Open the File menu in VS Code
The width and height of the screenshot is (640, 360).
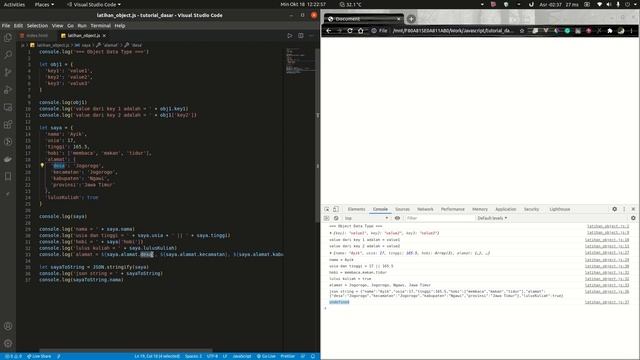(6, 25)
